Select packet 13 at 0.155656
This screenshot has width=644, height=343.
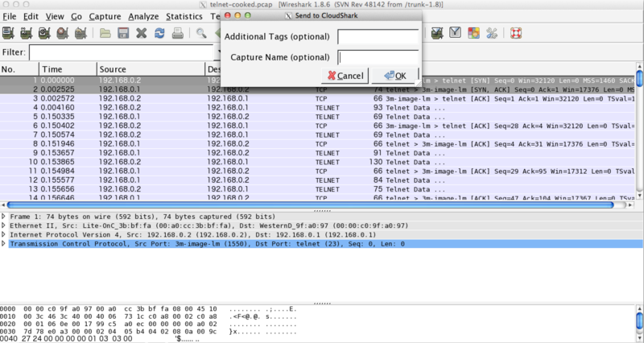coord(317,189)
